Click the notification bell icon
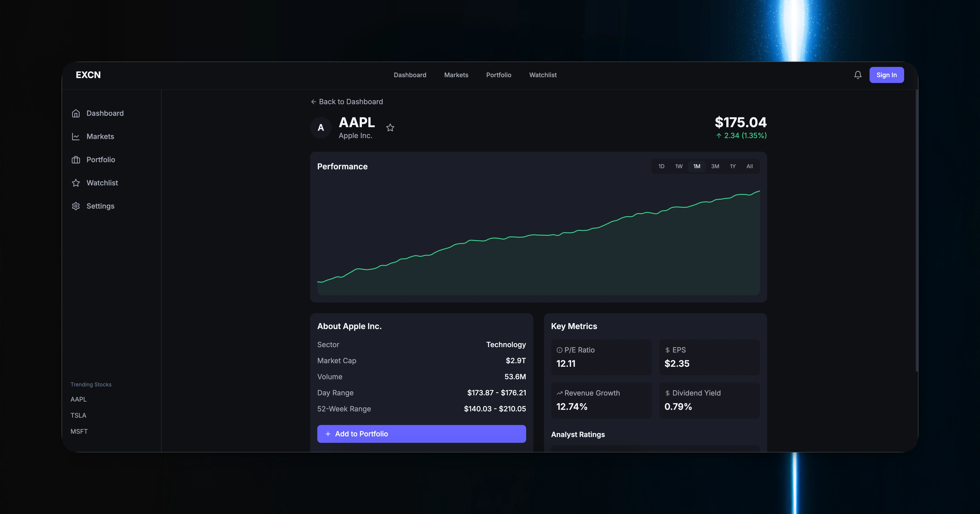The image size is (980, 514). click(x=857, y=75)
